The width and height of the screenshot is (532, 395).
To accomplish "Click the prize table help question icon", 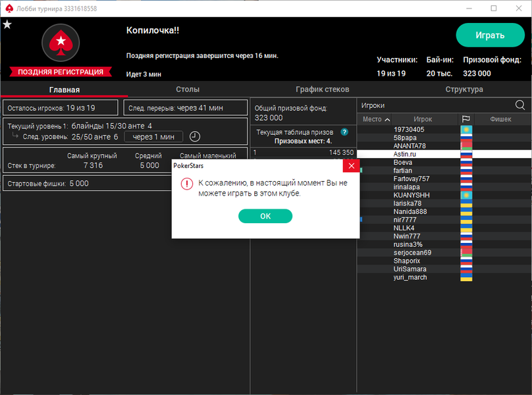I will [x=344, y=132].
